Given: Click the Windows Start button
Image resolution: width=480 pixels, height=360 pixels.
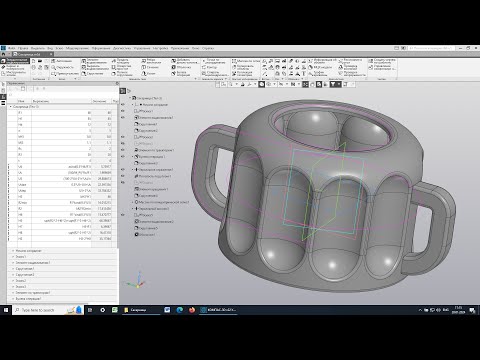Looking at the screenshot, I should [6, 310].
